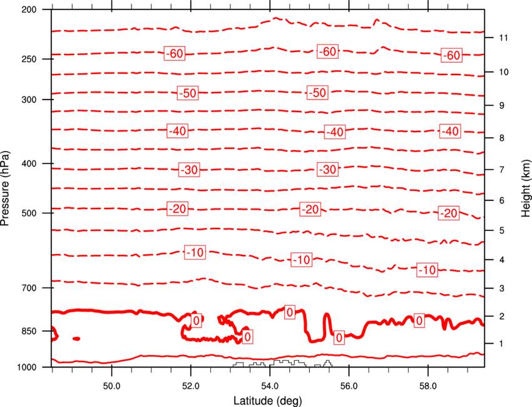This screenshot has width=532, height=407.
Task: Click the leftmost -20 contour label
Action: [x=178, y=209]
